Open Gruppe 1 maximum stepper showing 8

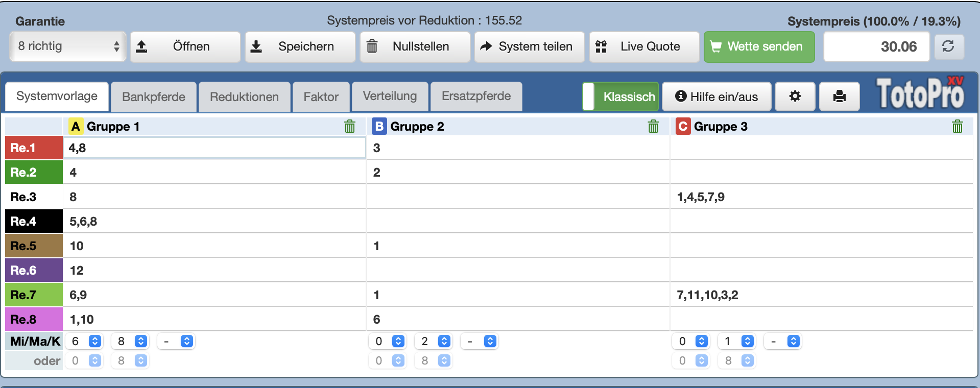point(131,341)
